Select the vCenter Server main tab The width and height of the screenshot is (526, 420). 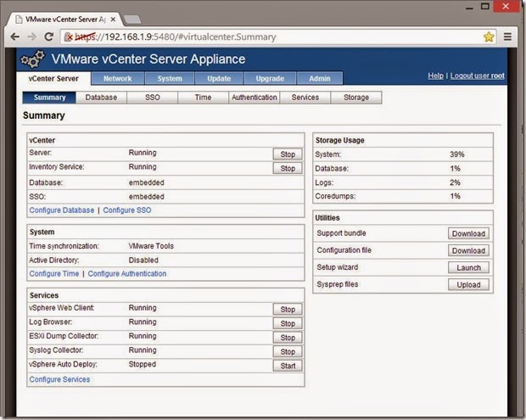pyautogui.click(x=53, y=79)
